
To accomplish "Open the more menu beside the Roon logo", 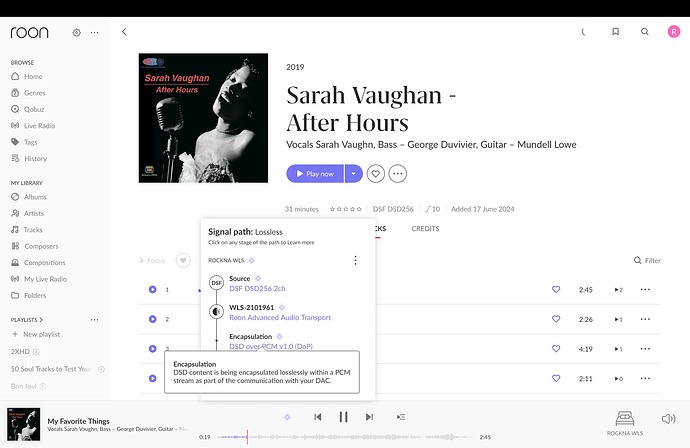I will pyautogui.click(x=94, y=33).
